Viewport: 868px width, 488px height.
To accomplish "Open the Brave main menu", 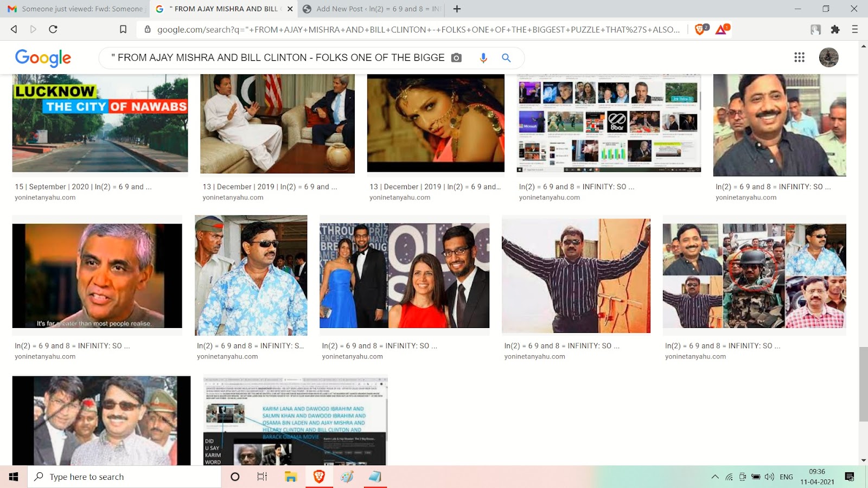I will (x=854, y=29).
